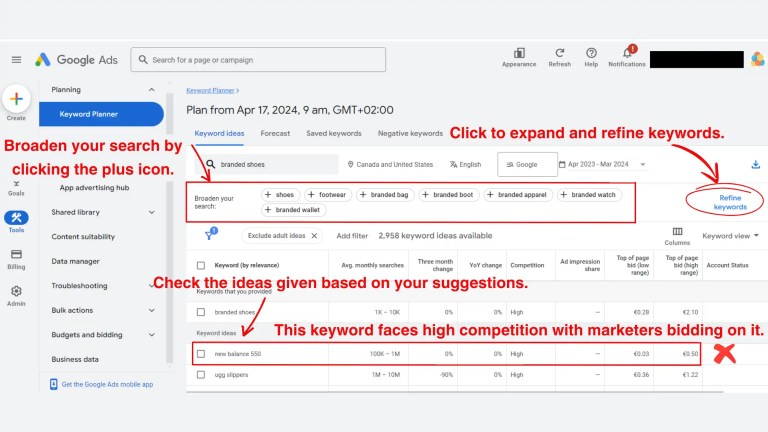Screen dimensions: 768x432
Task: Click Add filter
Action: point(352,236)
